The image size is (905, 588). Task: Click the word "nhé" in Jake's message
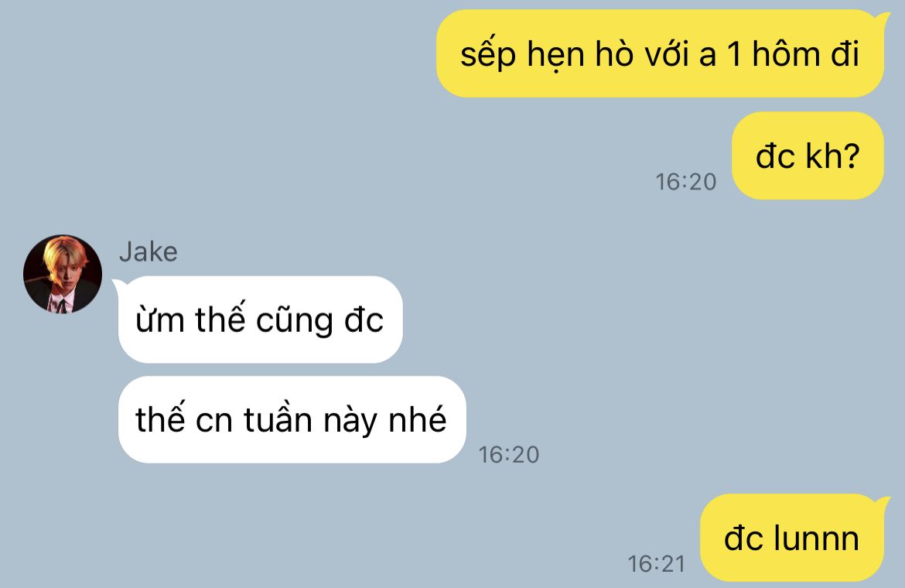pos(417,419)
